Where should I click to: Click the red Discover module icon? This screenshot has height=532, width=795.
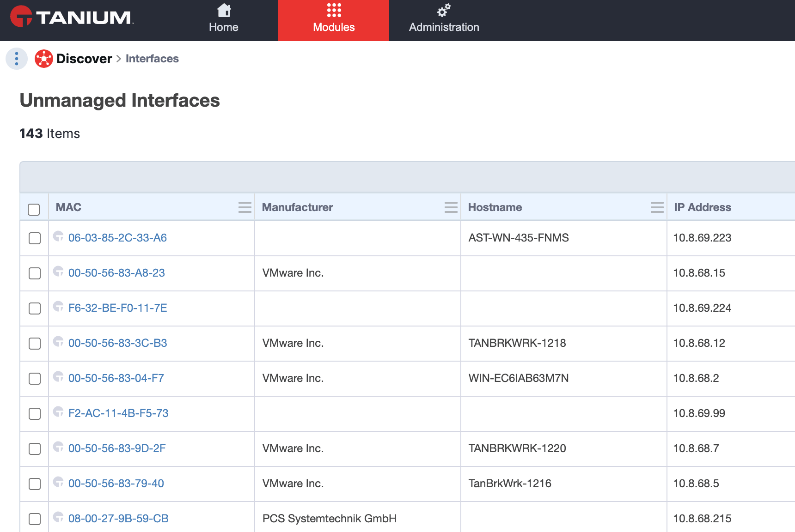(44, 59)
